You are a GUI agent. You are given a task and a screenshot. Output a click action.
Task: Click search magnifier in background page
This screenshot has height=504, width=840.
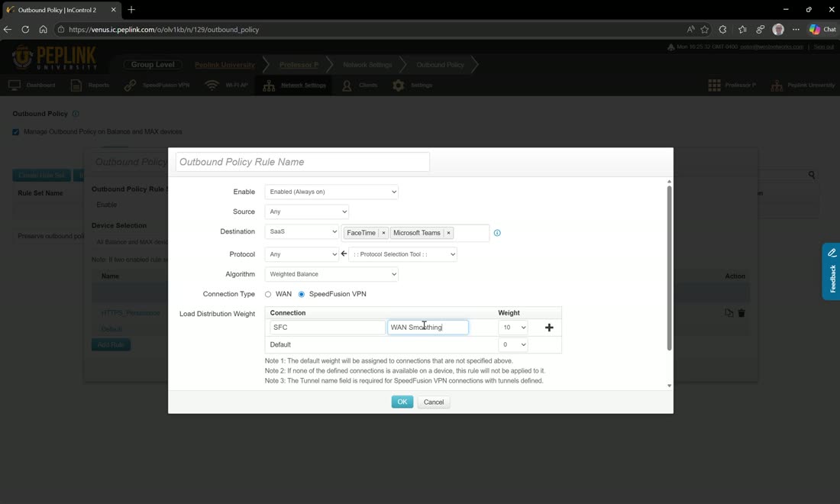click(812, 175)
